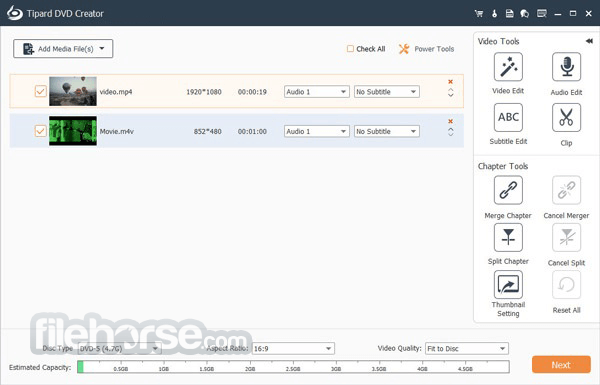Remove video.mp4 with its red X
The image size is (600, 385).
tap(450, 82)
